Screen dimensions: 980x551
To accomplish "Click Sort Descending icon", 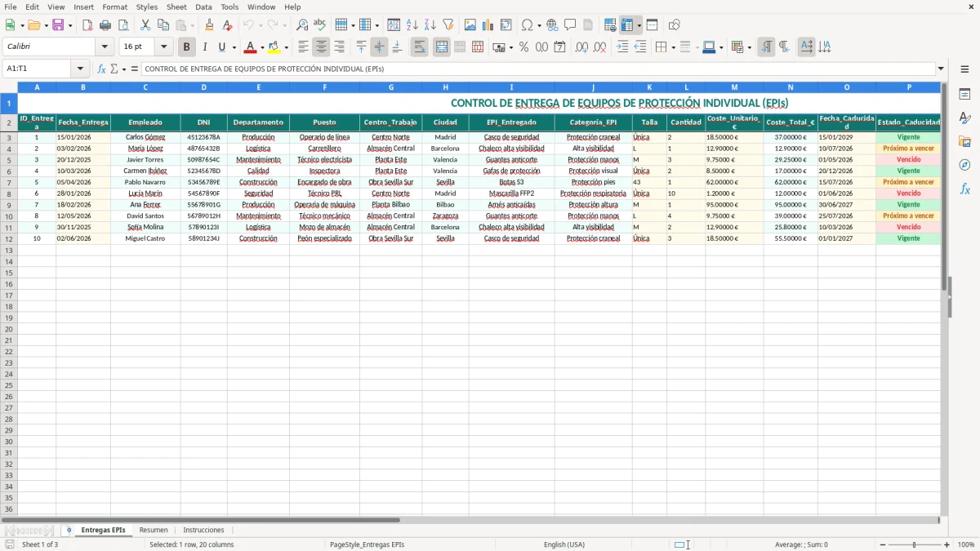I will [x=430, y=25].
